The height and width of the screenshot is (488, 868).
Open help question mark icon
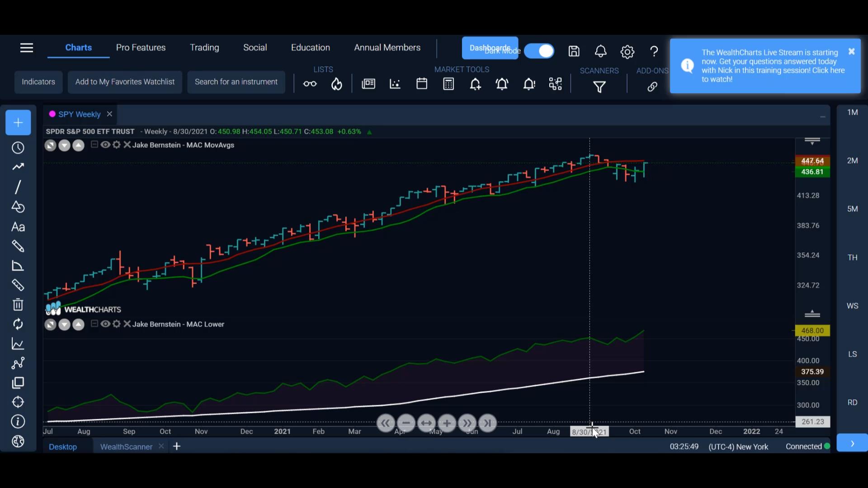tap(654, 52)
